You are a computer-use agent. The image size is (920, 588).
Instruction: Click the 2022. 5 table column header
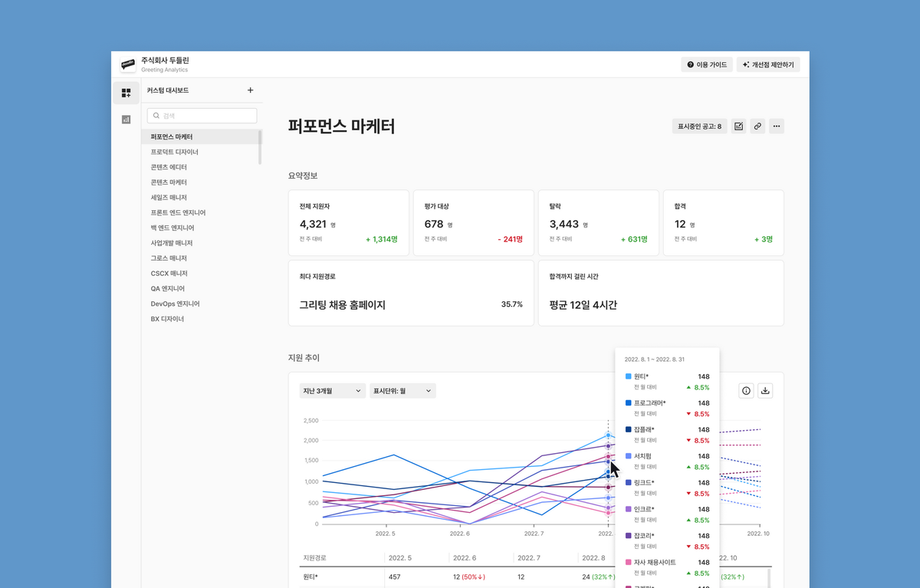[400, 558]
